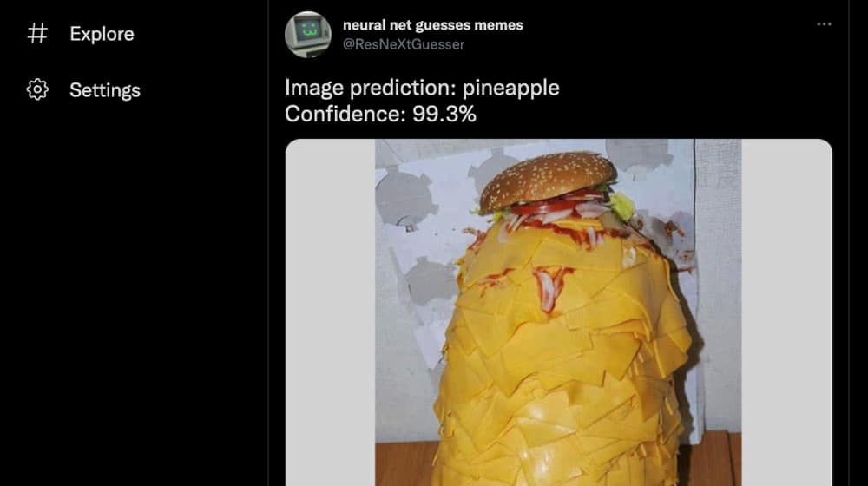Visit the @ResNeXtGuesser handle link
Viewport: 868px width, 486px height.
(x=404, y=44)
